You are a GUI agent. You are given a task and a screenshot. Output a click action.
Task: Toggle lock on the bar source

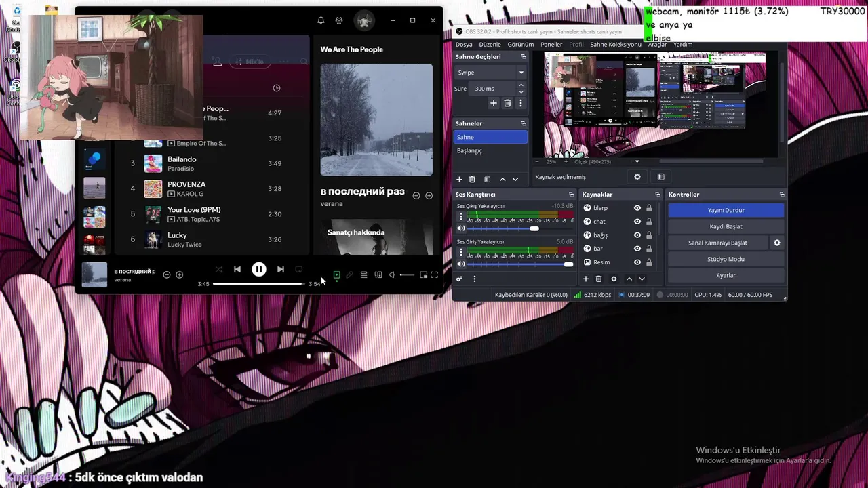649,249
